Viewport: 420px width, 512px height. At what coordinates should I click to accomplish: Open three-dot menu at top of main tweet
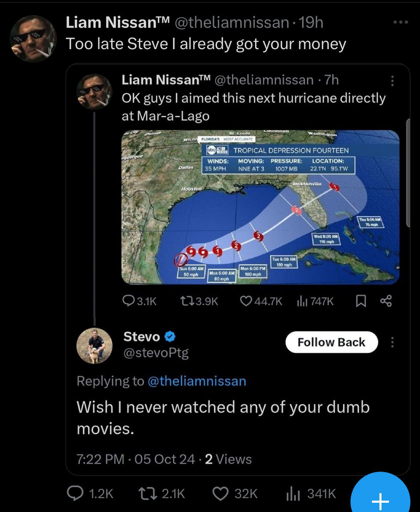401,23
